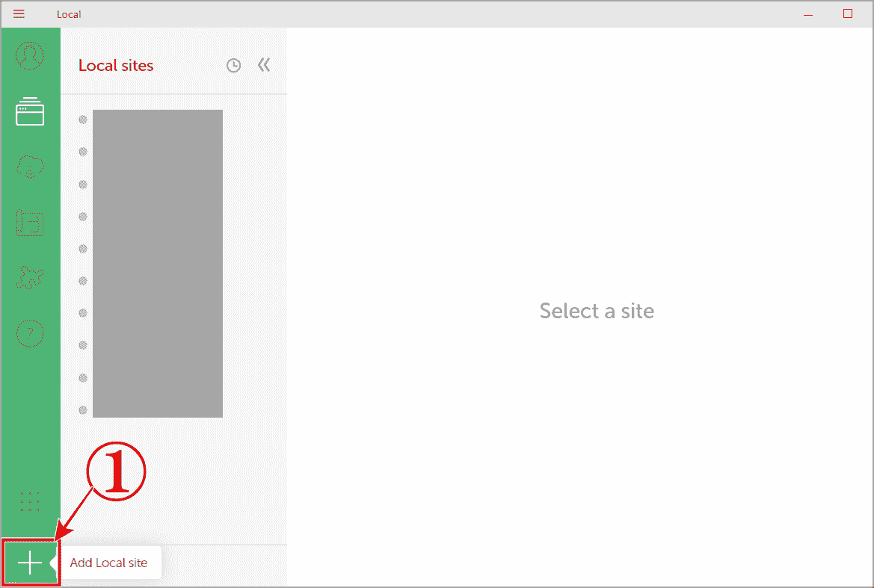Image resolution: width=874 pixels, height=588 pixels.
Task: Click the Local sites heading
Action: 116,66
